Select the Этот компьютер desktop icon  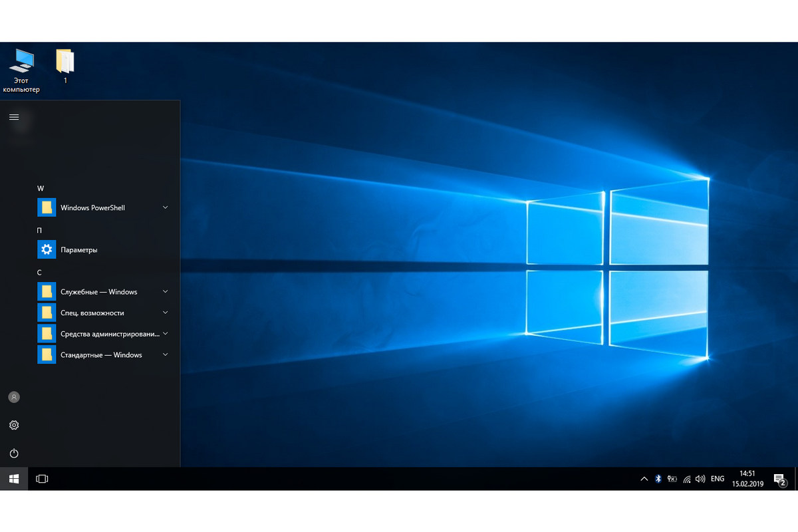tap(21, 70)
